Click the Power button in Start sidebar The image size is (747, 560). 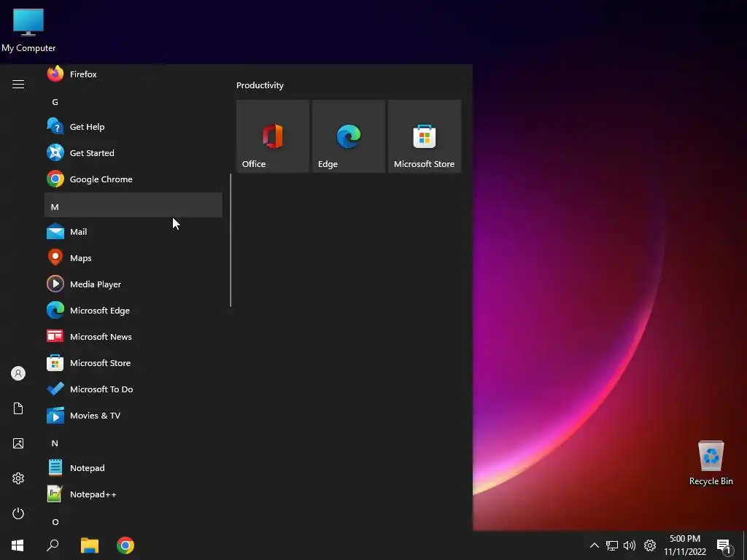(18, 513)
